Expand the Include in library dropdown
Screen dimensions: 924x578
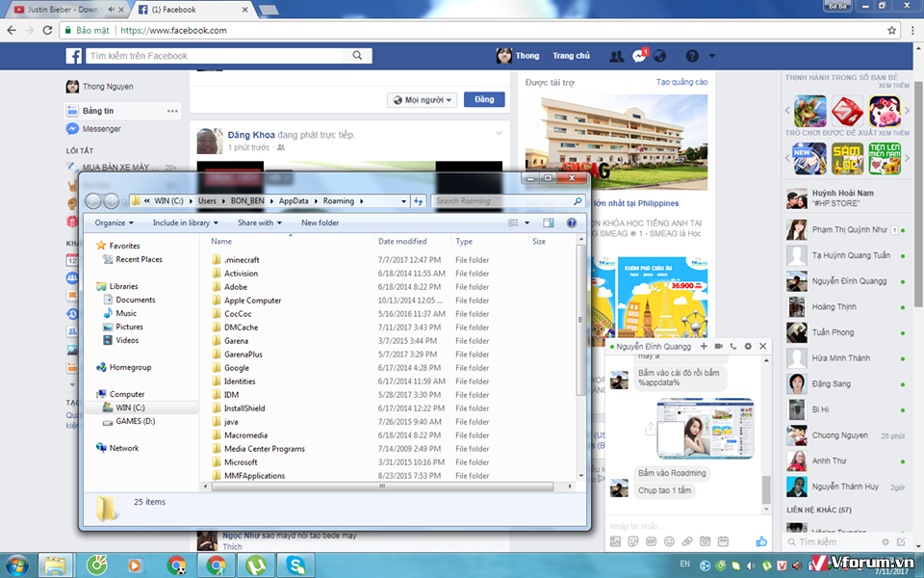point(186,223)
